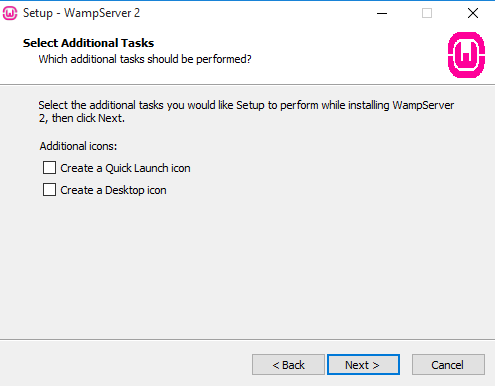Click the 'Additional icons:' group label
This screenshot has width=495, height=386.
[78, 146]
